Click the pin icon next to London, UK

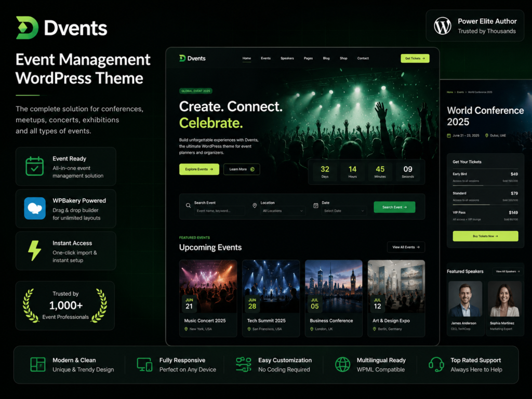312,329
